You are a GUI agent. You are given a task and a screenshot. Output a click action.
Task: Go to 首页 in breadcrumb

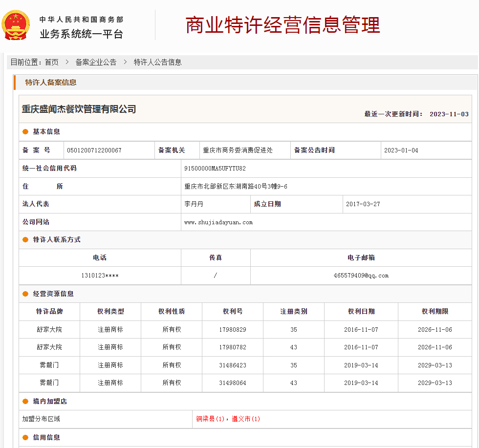click(52, 63)
